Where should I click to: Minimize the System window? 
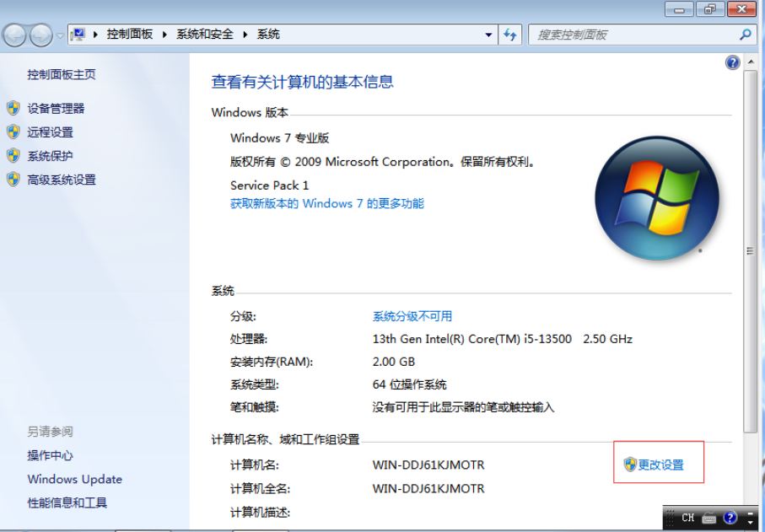[679, 8]
